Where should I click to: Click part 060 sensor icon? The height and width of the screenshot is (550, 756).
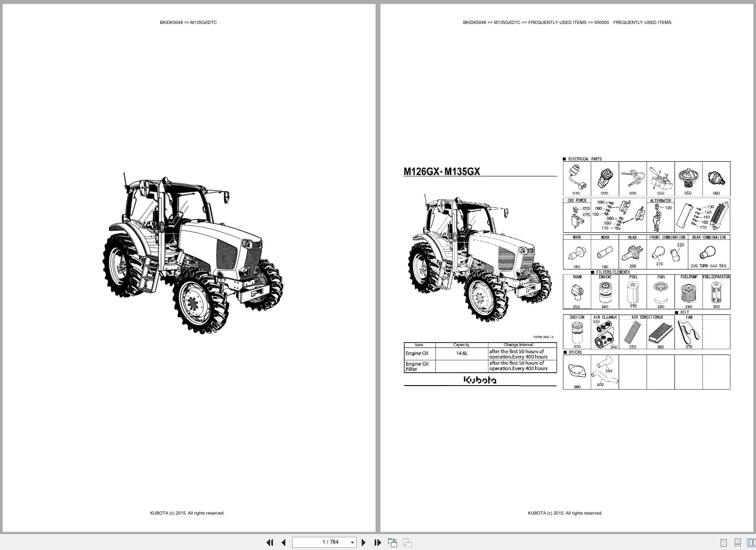[716, 178]
